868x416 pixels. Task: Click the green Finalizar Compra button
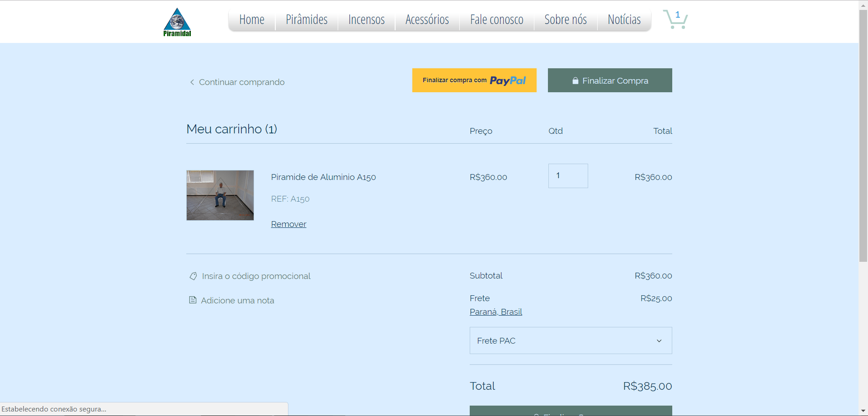tap(610, 80)
